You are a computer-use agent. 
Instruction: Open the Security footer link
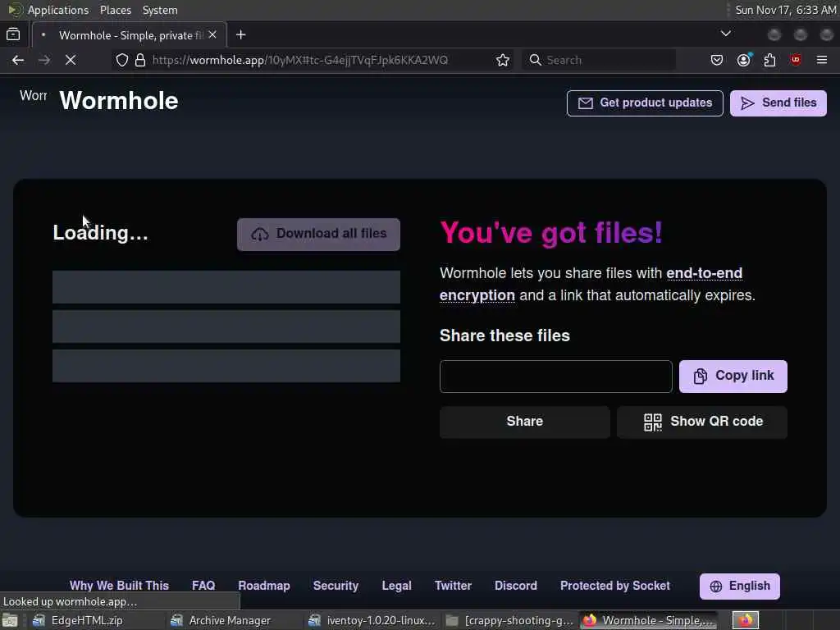[336, 586]
